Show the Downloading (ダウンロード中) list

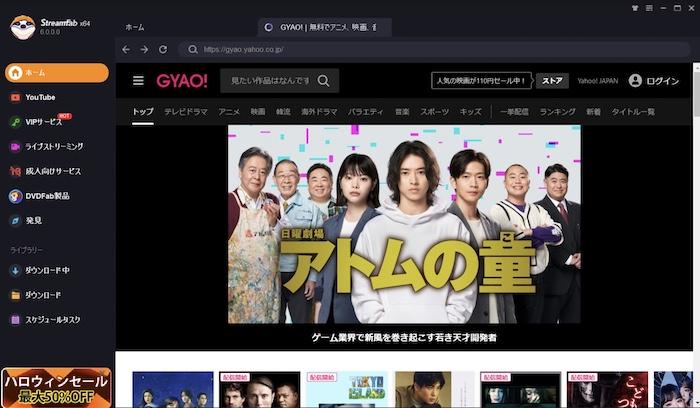pyautogui.click(x=39, y=271)
